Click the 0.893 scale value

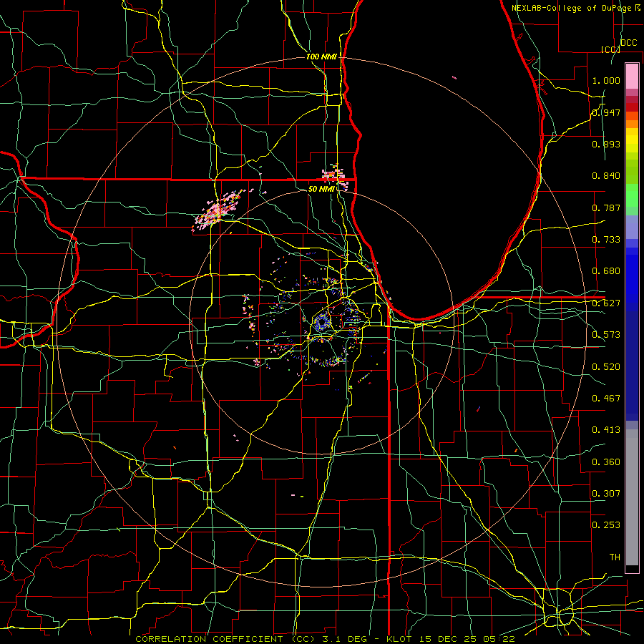pos(606,144)
